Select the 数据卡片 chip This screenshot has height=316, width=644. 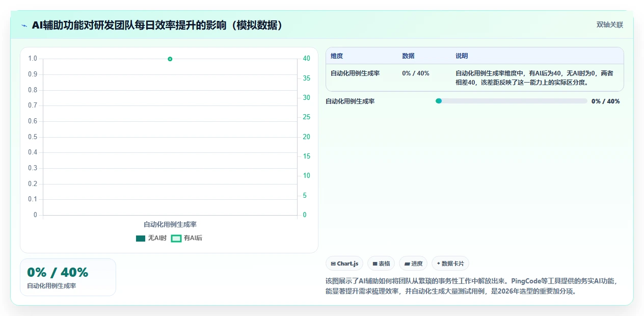450,264
